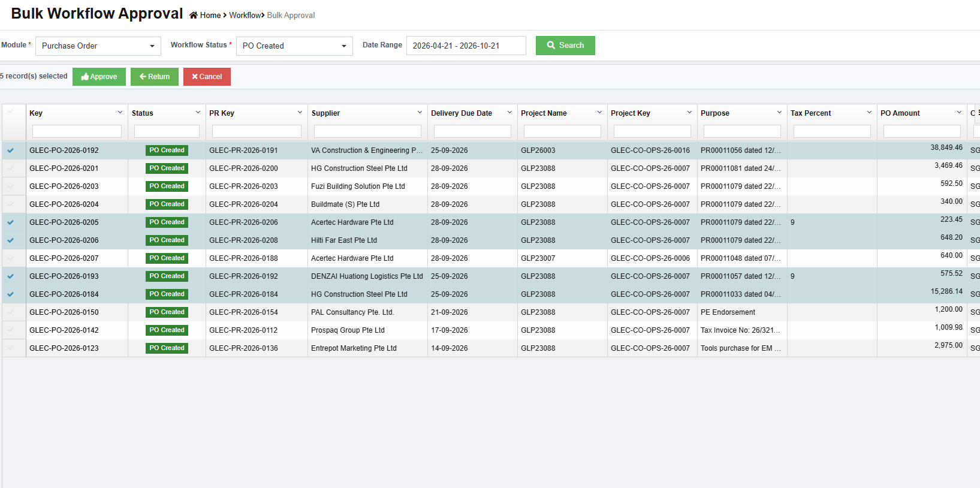Go to Home breadcrumb link
This screenshot has width=980, height=488.
click(210, 16)
